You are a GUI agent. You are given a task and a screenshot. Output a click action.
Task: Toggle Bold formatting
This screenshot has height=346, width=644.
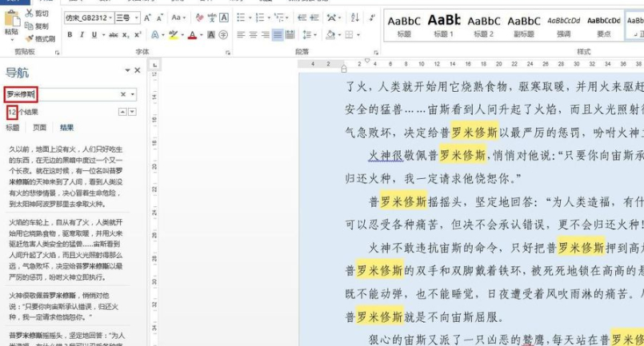coord(70,35)
